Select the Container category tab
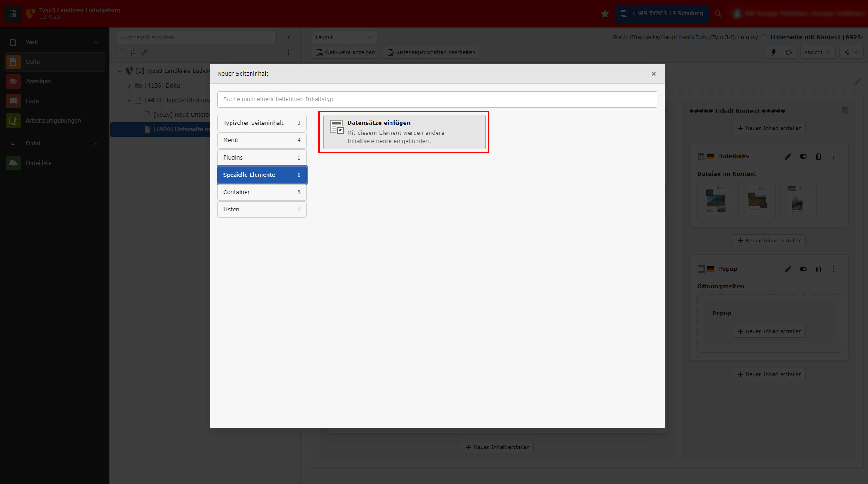The image size is (868, 484). (262, 192)
